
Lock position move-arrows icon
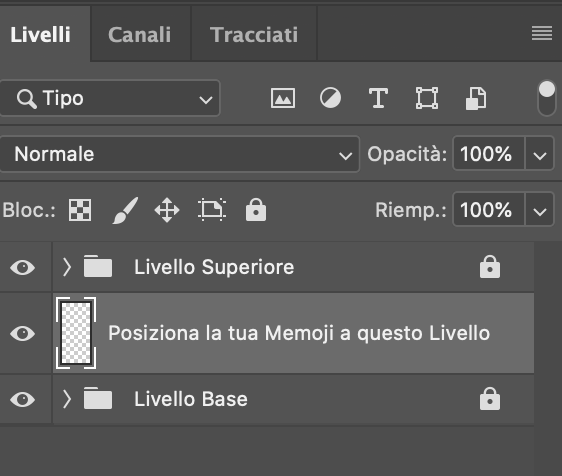(x=167, y=210)
